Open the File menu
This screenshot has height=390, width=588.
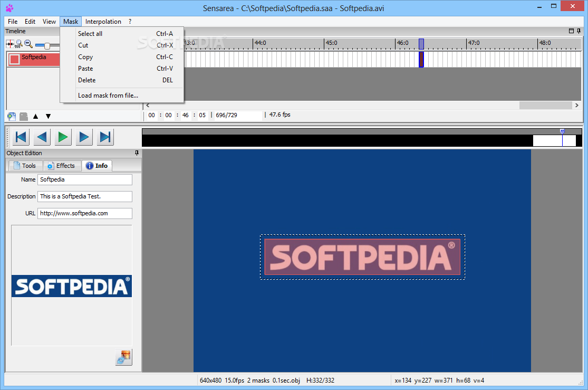pyautogui.click(x=13, y=22)
